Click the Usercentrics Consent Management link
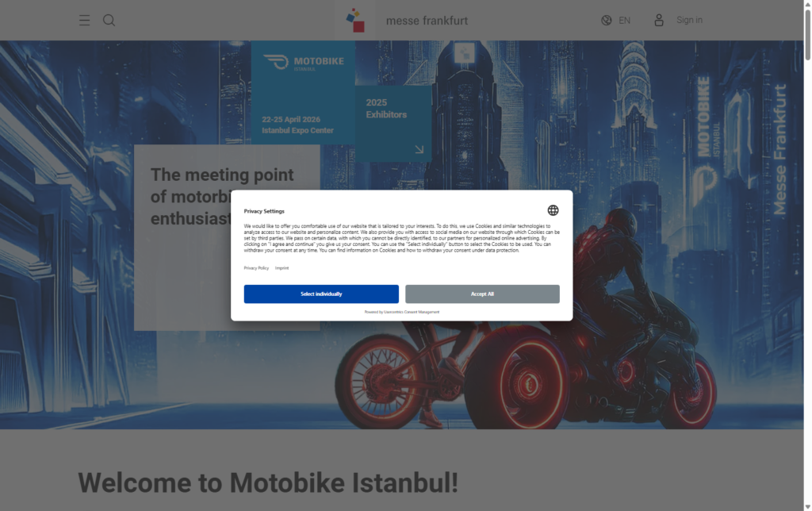 point(412,312)
